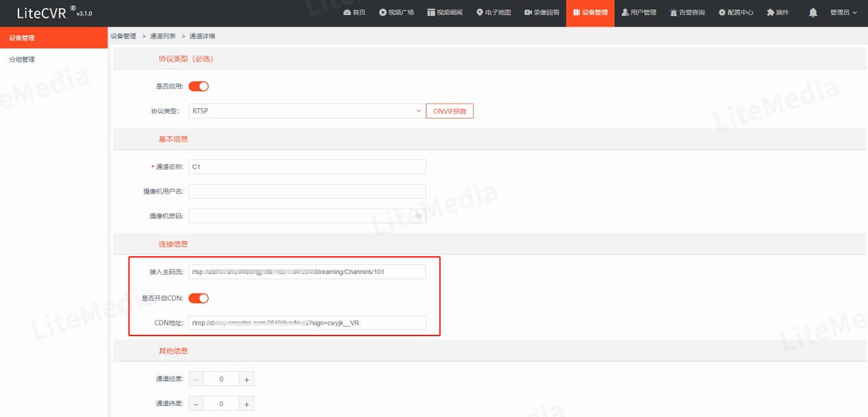Image resolution: width=868 pixels, height=417 pixels.
Task: Click the 通道名称 input field
Action: [x=307, y=166]
